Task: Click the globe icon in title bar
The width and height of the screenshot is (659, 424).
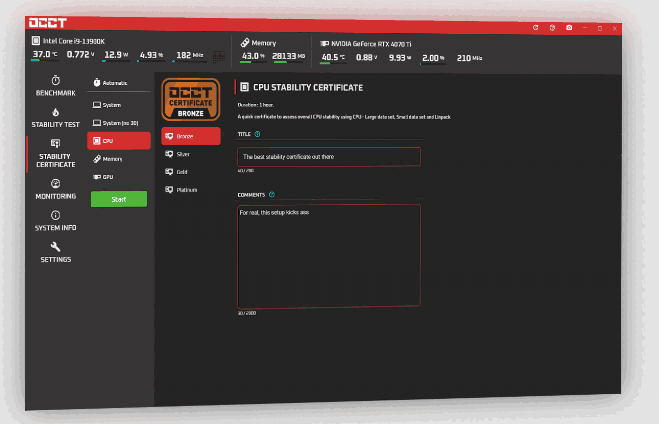Action: tap(552, 28)
